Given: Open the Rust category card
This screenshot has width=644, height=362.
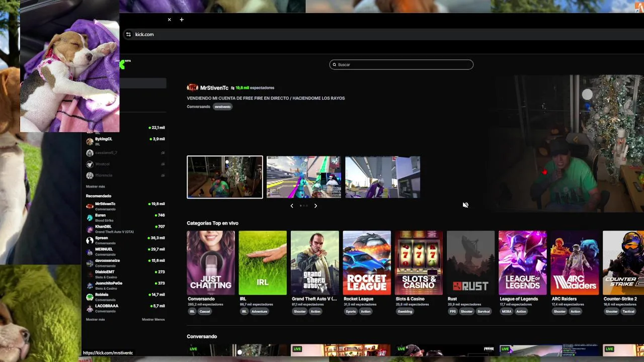Looking at the screenshot, I should [470, 262].
